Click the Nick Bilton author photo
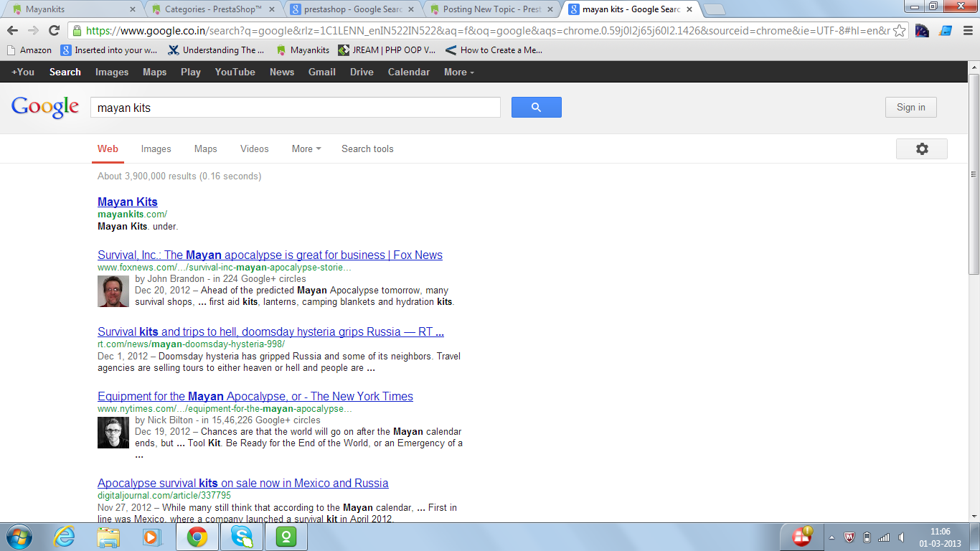 (113, 433)
